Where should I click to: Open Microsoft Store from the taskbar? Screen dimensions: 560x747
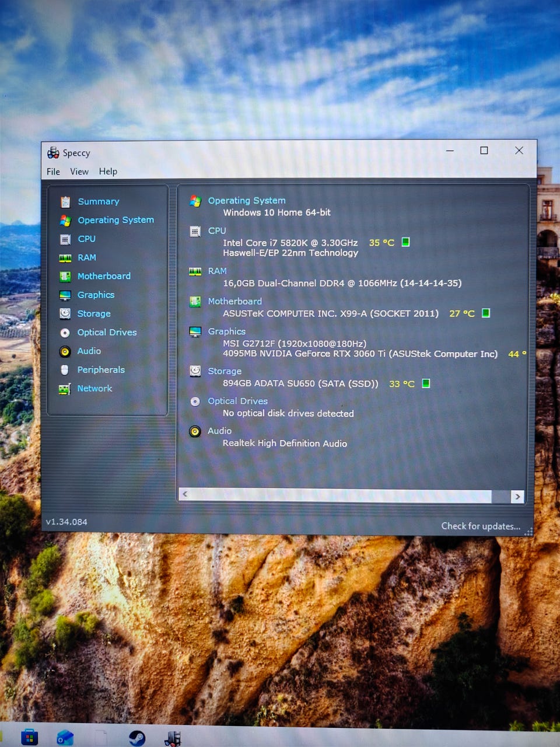(x=29, y=738)
